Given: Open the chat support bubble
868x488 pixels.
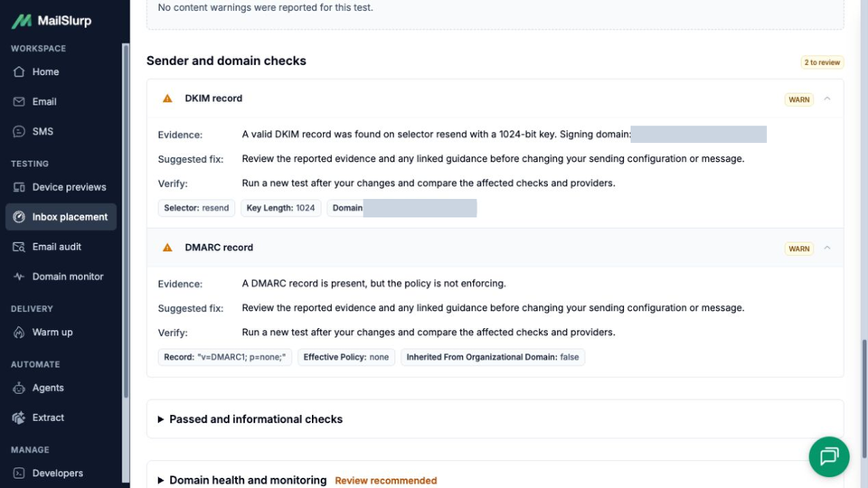Looking at the screenshot, I should pos(829,456).
